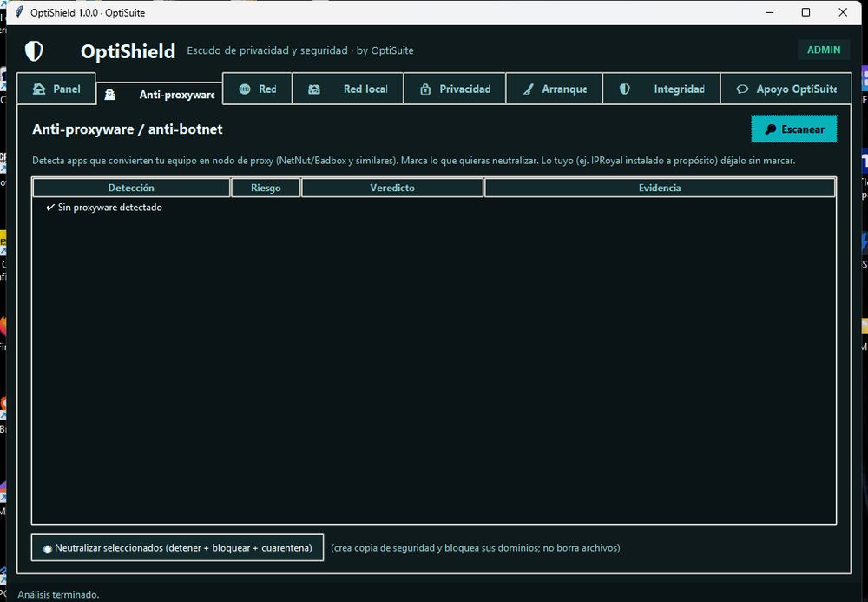Maximize the OptiShield window

pyautogui.click(x=806, y=12)
